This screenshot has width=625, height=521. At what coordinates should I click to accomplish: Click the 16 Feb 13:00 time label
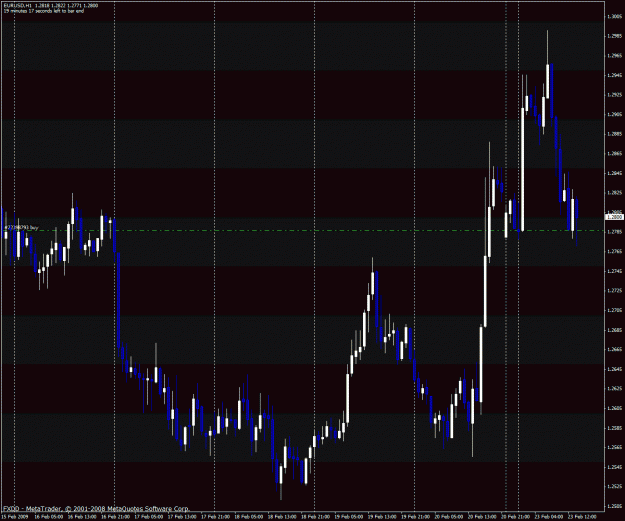82,517
